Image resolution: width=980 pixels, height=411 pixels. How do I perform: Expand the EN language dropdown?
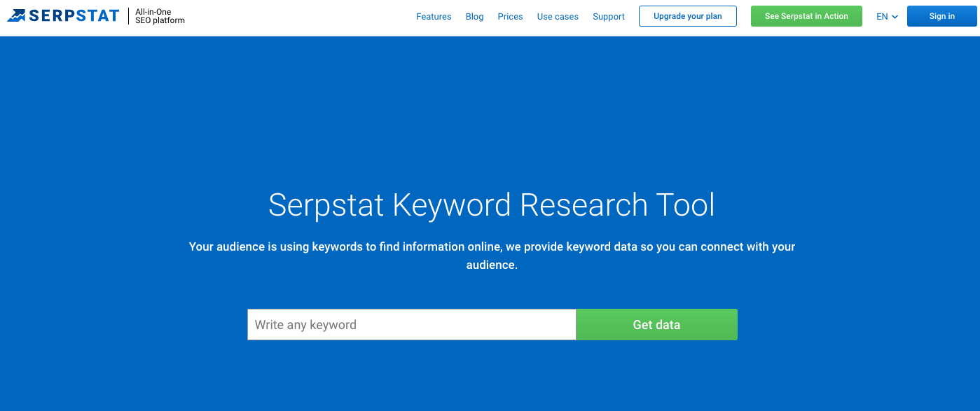point(887,17)
